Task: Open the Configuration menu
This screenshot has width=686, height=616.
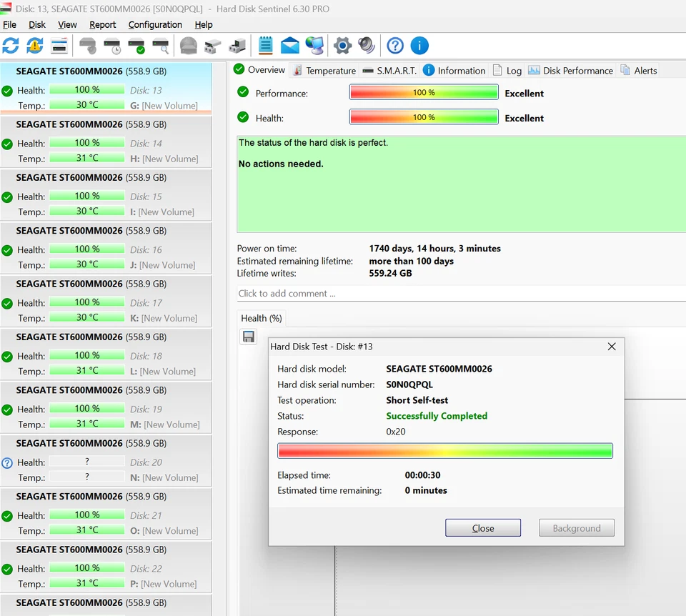Action: click(155, 24)
